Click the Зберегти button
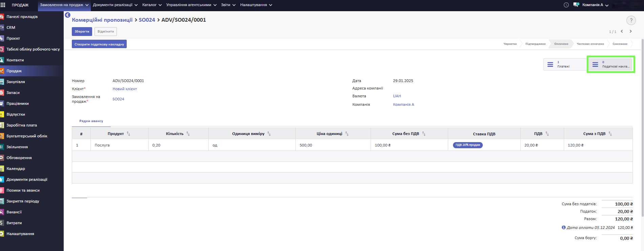644x251 pixels. coord(82,32)
